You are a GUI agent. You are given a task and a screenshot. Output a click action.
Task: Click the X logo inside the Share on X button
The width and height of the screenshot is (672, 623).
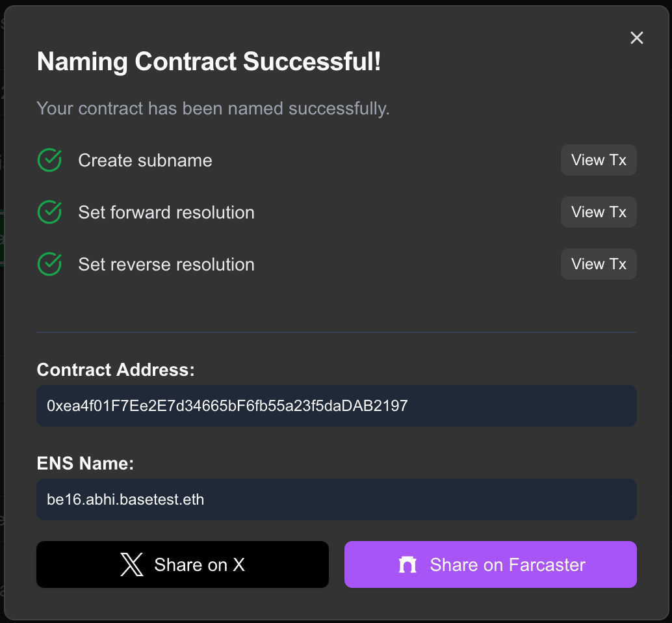point(131,564)
